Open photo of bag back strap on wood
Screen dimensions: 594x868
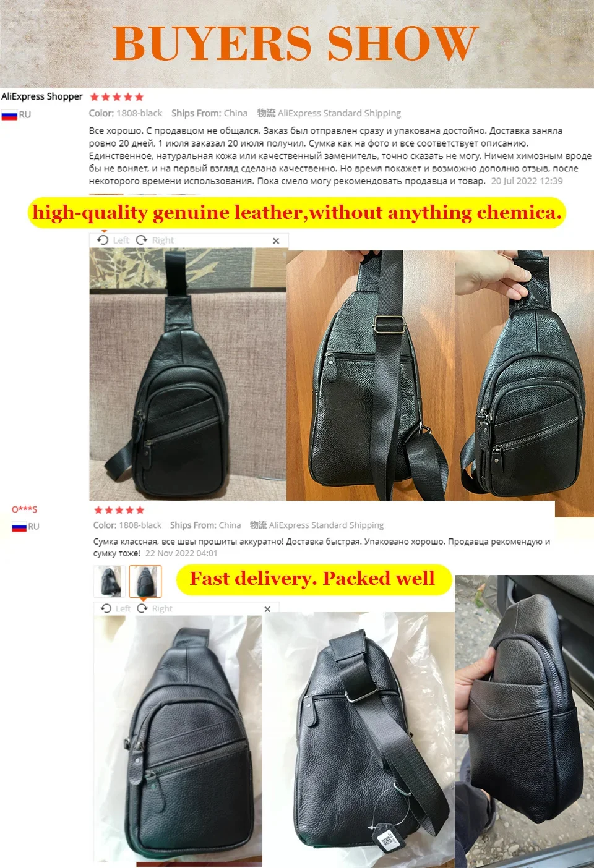370,375
